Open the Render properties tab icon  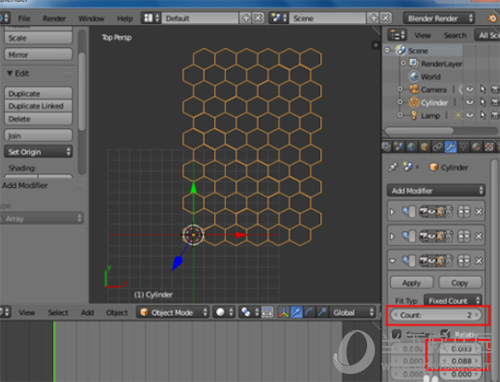(386, 147)
